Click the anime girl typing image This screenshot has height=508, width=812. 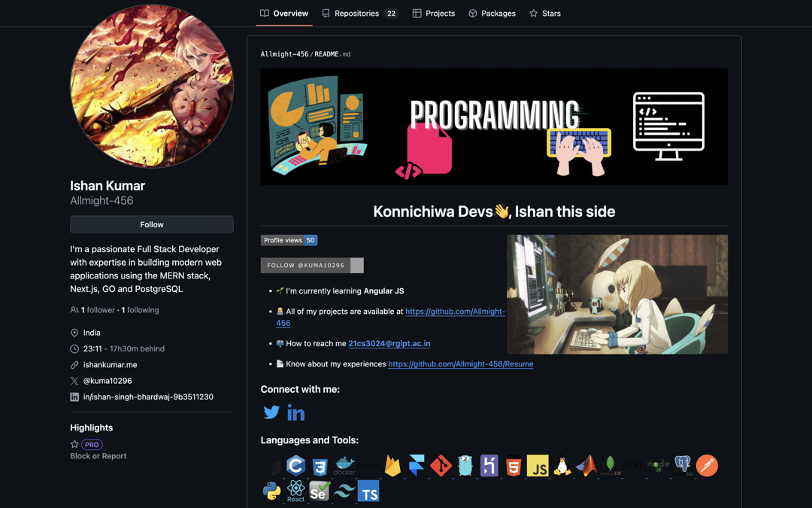pos(617,294)
